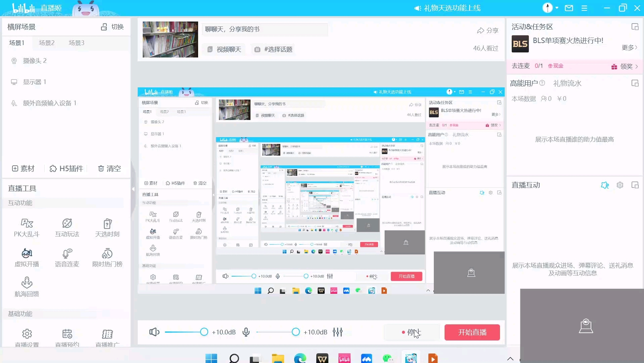Select 视频聊天 category
This screenshot has height=363, width=644.
click(224, 49)
